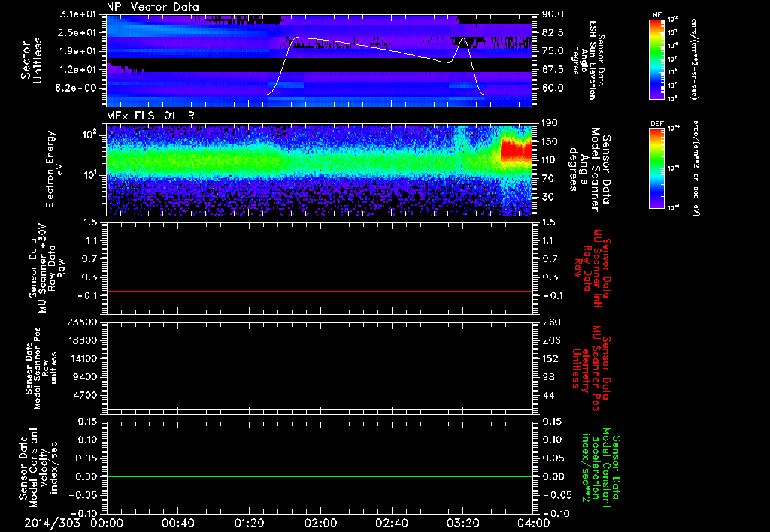The width and height of the screenshot is (770, 532).
Task: Click the '150' scanner angle tick
Action: click(x=550, y=141)
